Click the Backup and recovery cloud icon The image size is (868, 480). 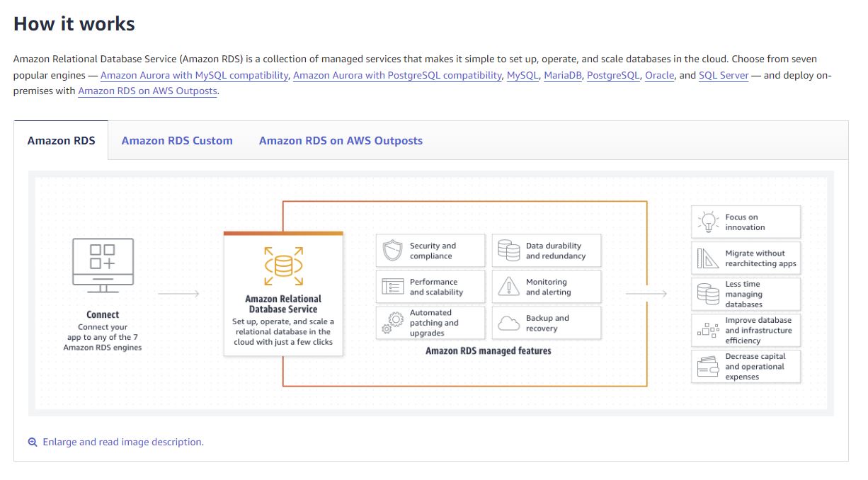click(x=508, y=324)
